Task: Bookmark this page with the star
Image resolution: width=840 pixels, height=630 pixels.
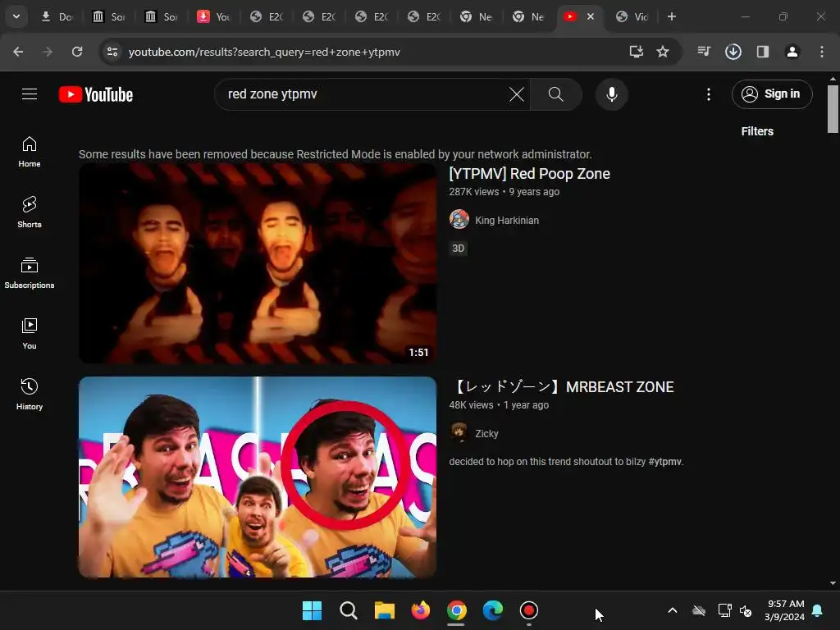Action: pyautogui.click(x=663, y=52)
